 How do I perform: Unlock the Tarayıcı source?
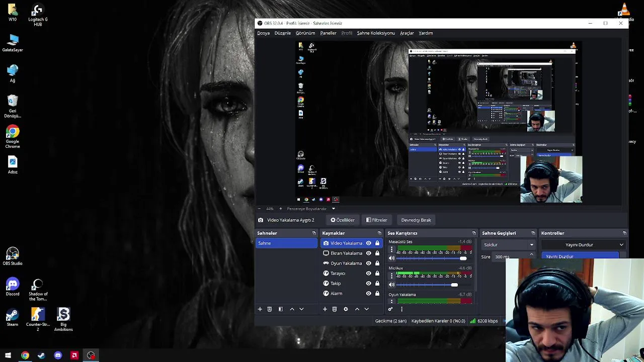point(377,274)
